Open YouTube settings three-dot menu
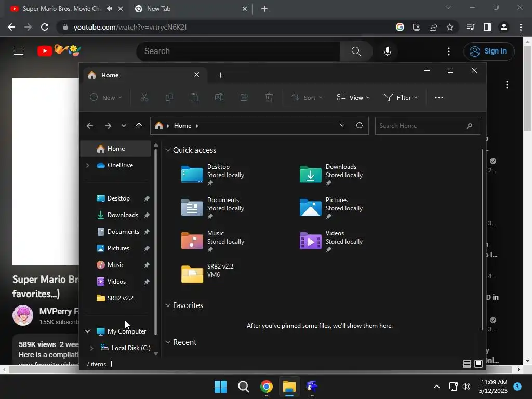The image size is (532, 399). 448,51
